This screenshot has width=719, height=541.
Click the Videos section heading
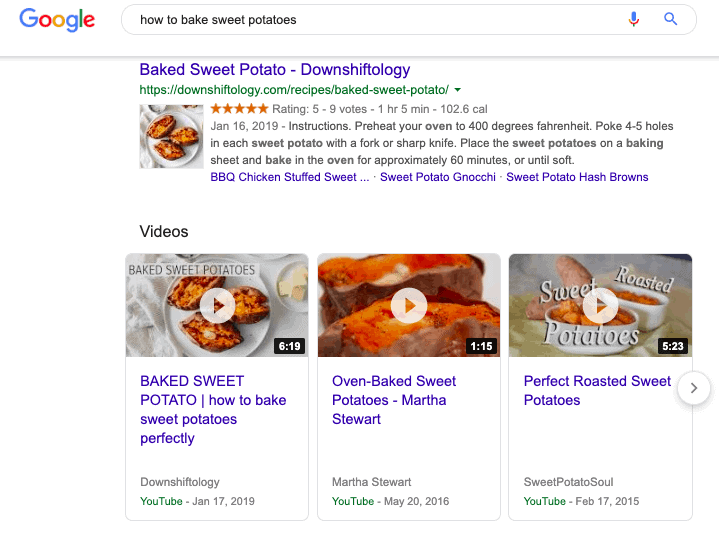[x=164, y=232]
